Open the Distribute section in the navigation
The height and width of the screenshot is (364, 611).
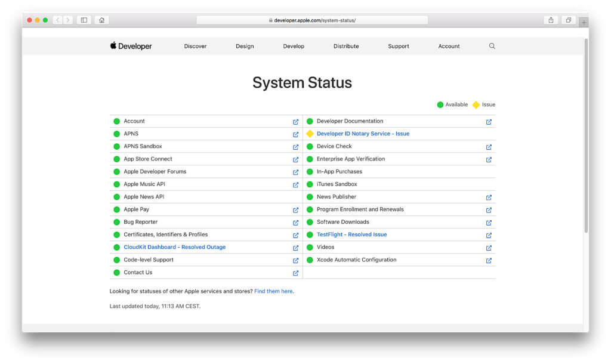(x=346, y=46)
